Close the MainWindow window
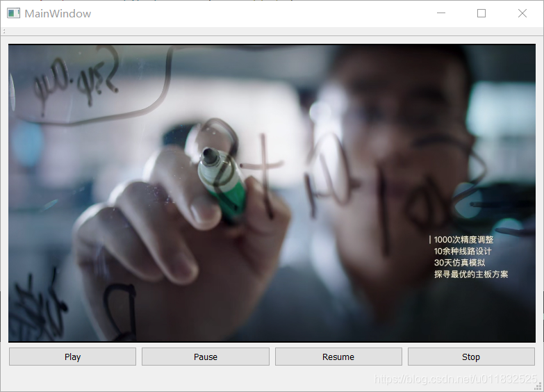The width and height of the screenshot is (544, 392). [522, 13]
